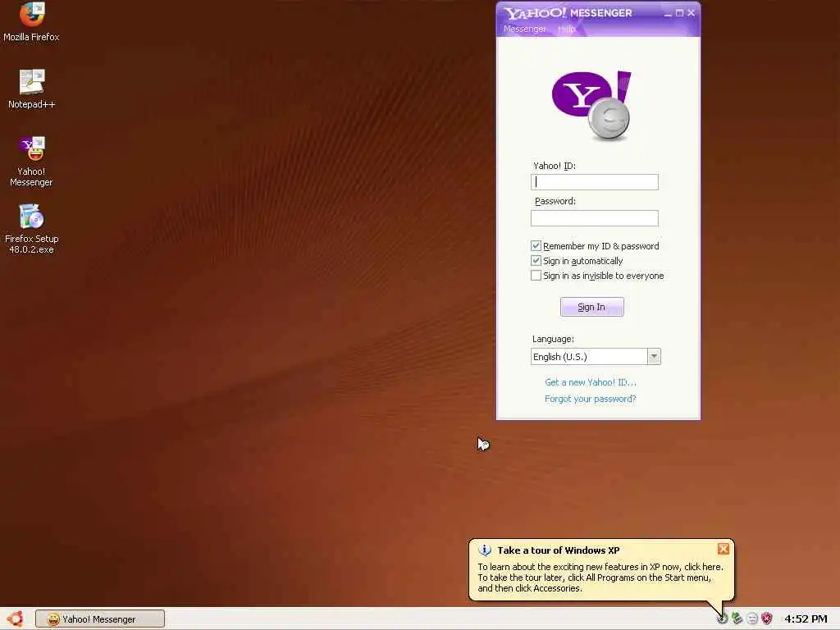Focus the Yahoo! ID input field
The height and width of the screenshot is (630, 840).
point(595,182)
